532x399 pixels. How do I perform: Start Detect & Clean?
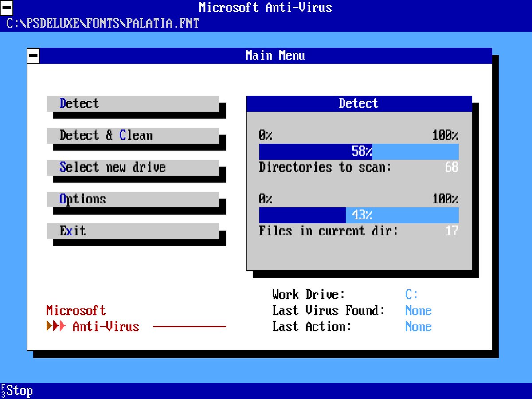[133, 135]
